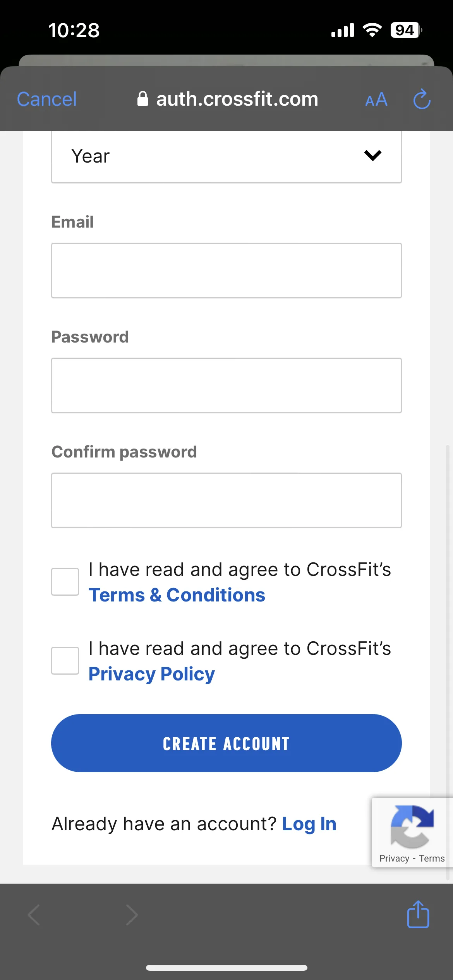The width and height of the screenshot is (453, 980).
Task: Check the Terms & Conditions agreement box
Action: click(x=65, y=582)
